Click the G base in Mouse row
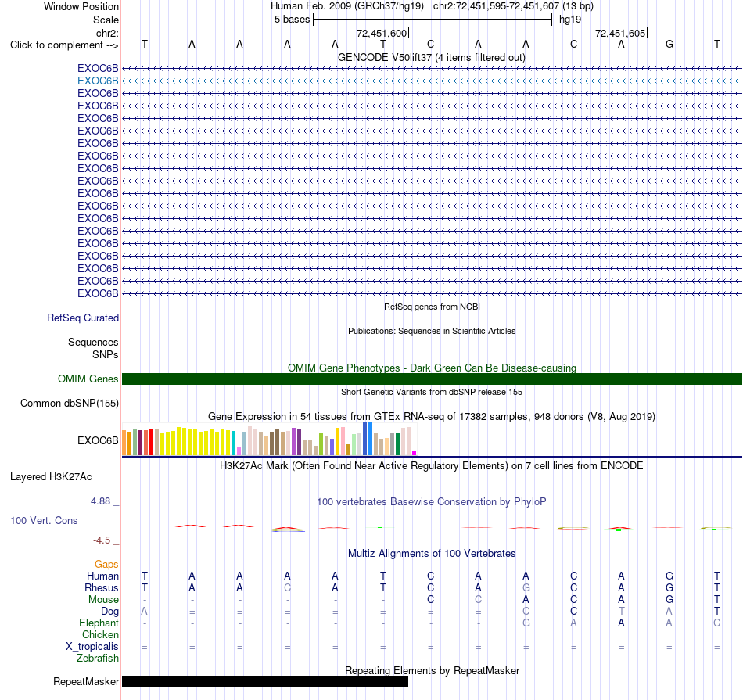Image resolution: width=743 pixels, height=700 pixels. pos(669,600)
